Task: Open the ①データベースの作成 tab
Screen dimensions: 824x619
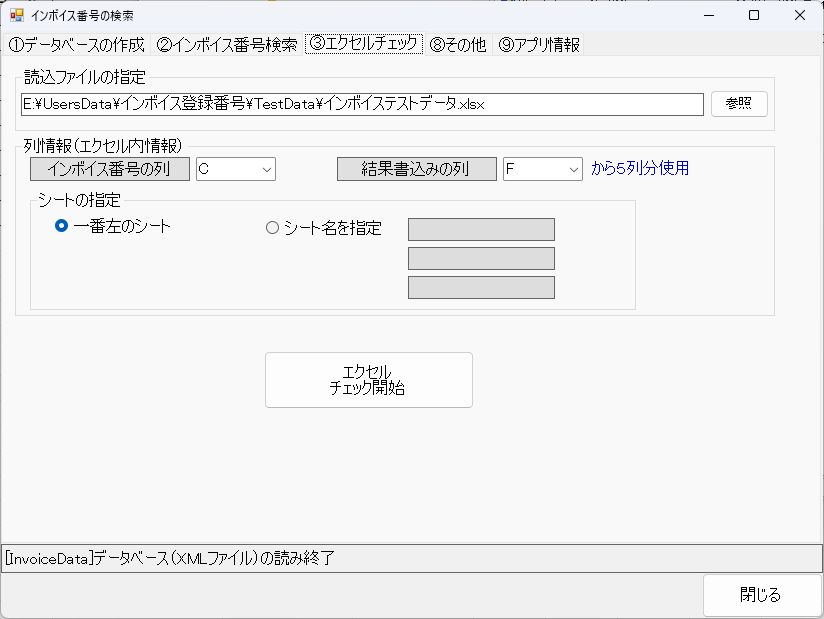Action: point(77,45)
